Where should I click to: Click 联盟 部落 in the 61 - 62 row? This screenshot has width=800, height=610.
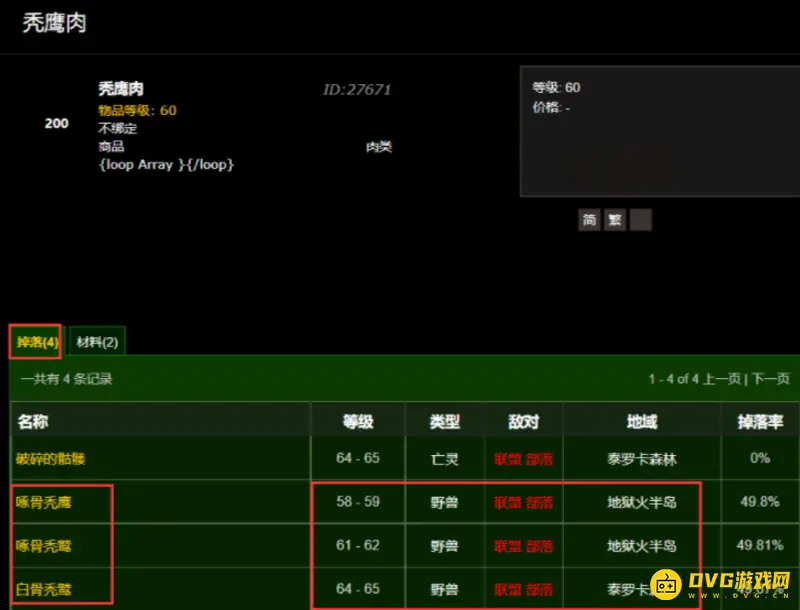click(523, 546)
